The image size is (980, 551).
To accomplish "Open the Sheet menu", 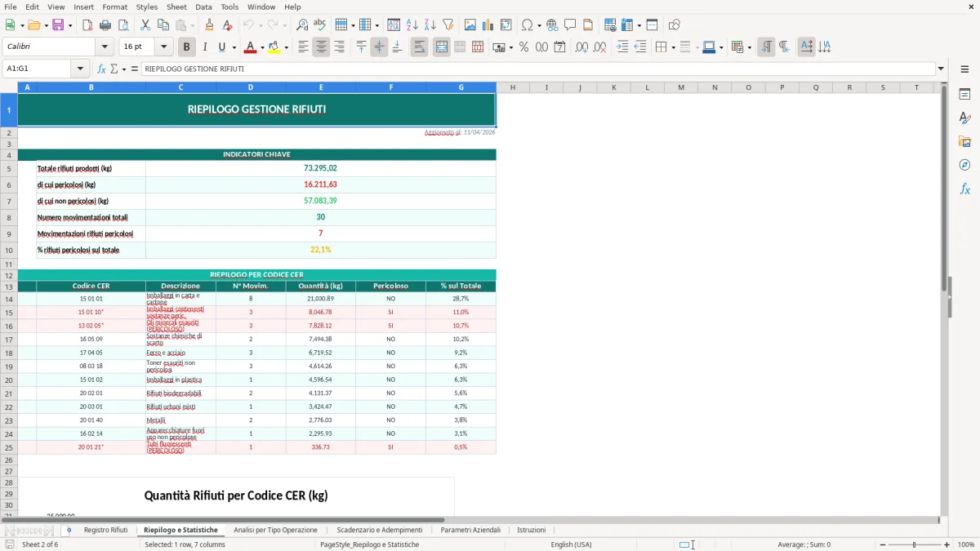I will coord(176,7).
